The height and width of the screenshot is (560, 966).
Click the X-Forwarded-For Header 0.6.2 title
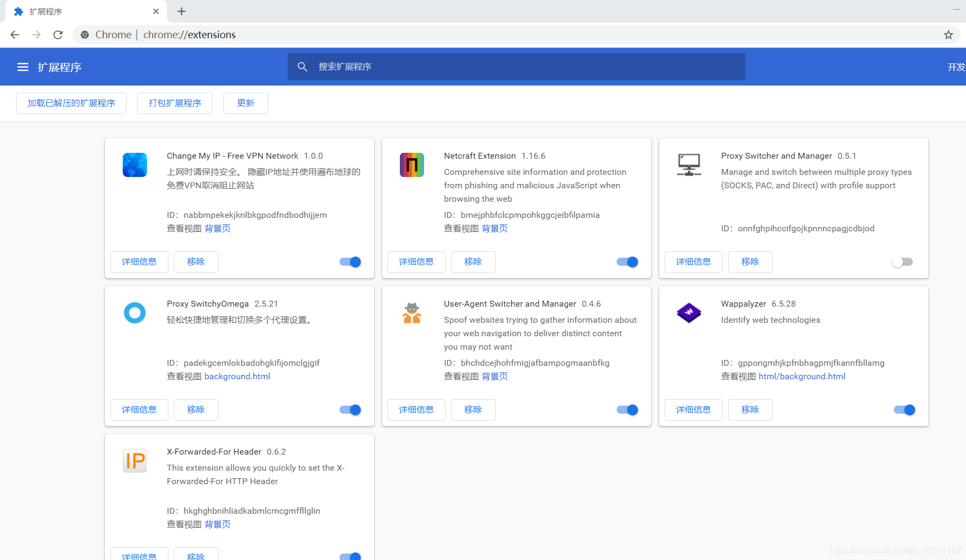[x=226, y=452]
